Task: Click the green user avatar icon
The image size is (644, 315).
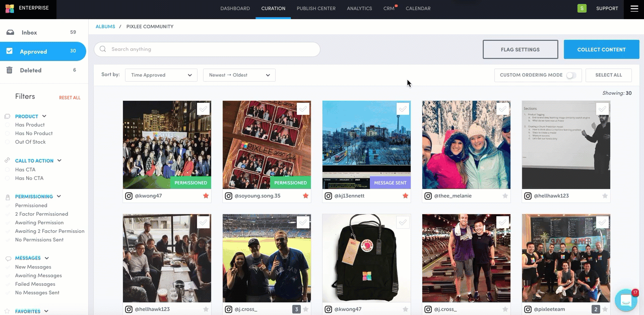Action: pos(582,9)
